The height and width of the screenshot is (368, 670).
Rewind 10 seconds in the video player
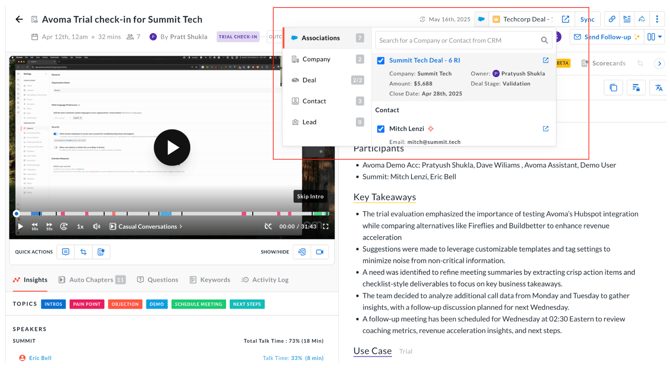[35, 227]
